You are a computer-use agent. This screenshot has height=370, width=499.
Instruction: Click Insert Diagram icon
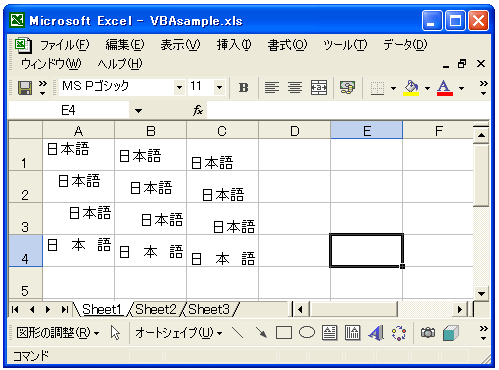(x=399, y=333)
